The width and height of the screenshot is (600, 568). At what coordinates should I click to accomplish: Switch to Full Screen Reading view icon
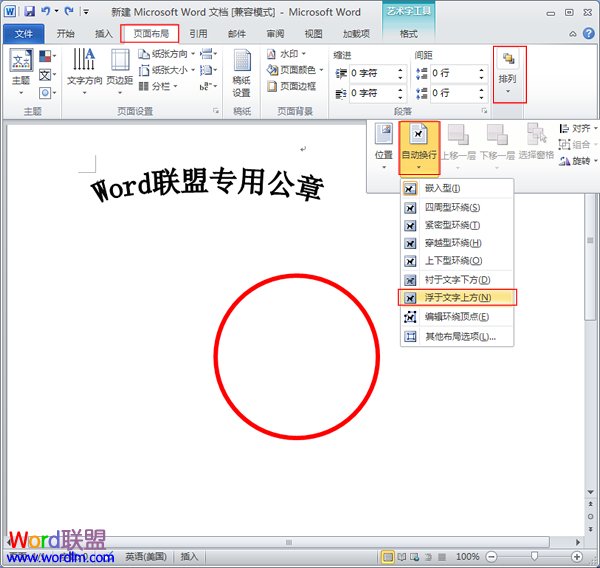[402, 557]
